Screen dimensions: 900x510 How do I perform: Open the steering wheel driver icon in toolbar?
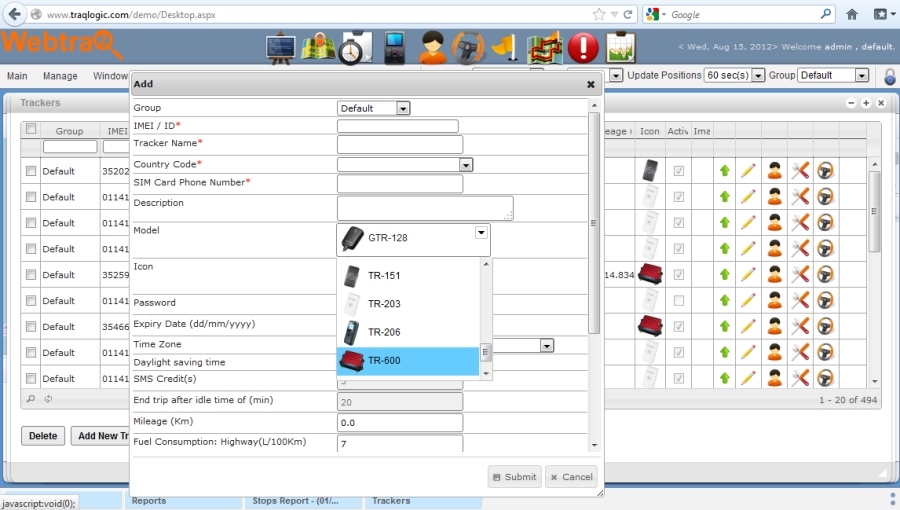[468, 48]
